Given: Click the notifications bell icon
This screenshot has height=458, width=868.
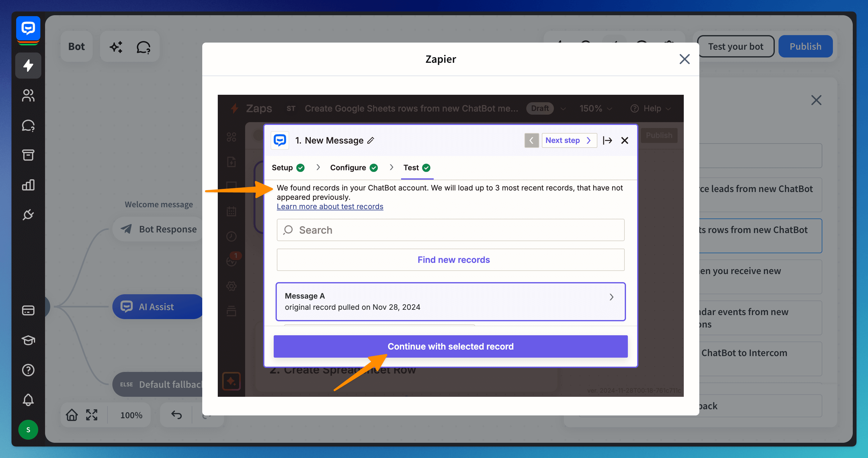Looking at the screenshot, I should 28,400.
